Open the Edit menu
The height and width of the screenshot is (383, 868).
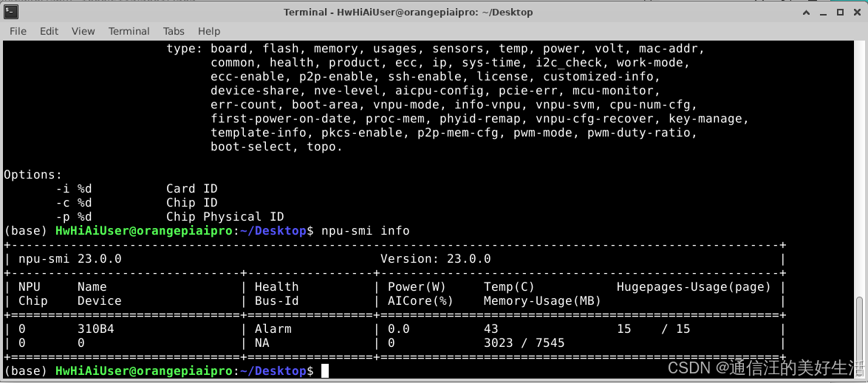[x=49, y=31]
